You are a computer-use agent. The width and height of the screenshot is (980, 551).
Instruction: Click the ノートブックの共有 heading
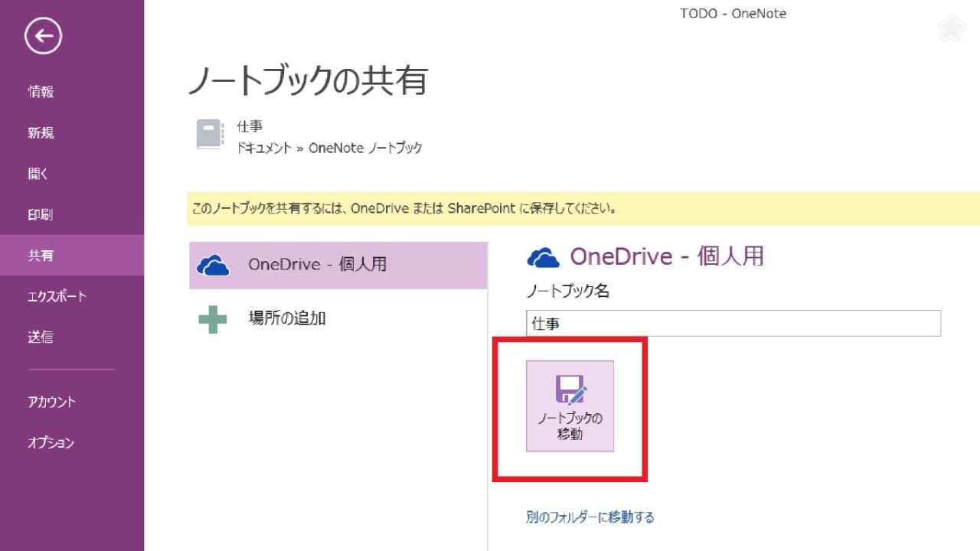[308, 80]
